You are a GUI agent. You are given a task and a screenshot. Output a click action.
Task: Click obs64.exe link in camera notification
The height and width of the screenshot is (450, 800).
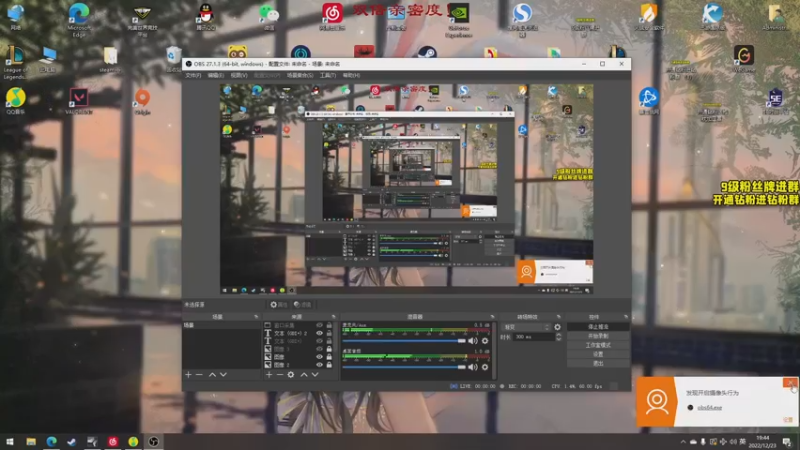[710, 408]
